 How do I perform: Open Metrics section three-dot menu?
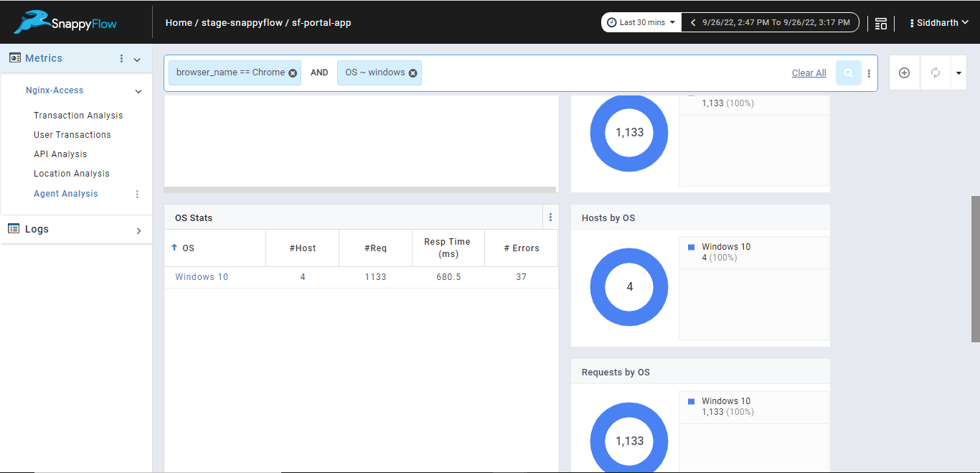121,59
